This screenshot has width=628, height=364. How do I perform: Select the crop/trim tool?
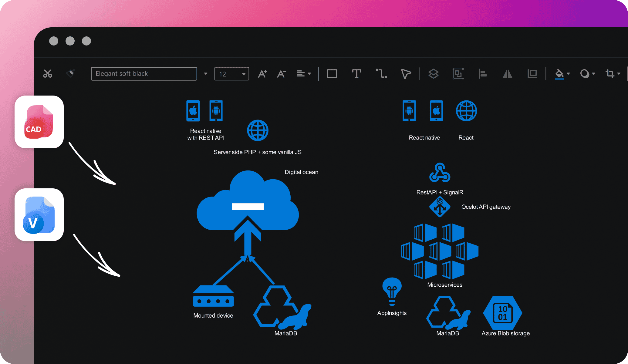tap(610, 74)
